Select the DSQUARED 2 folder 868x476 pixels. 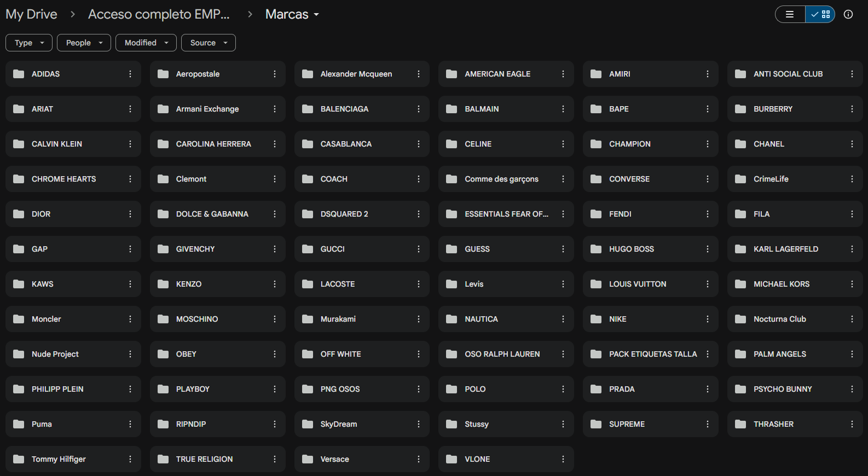pos(362,214)
